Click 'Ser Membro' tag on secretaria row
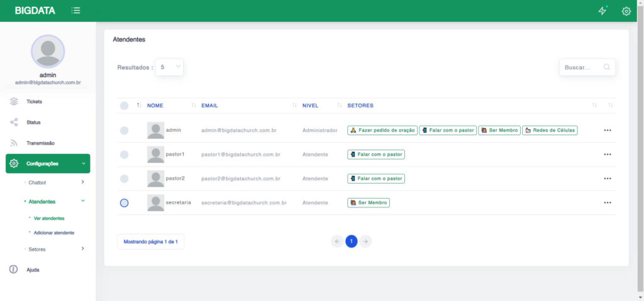This screenshot has width=644, height=301. coord(369,203)
